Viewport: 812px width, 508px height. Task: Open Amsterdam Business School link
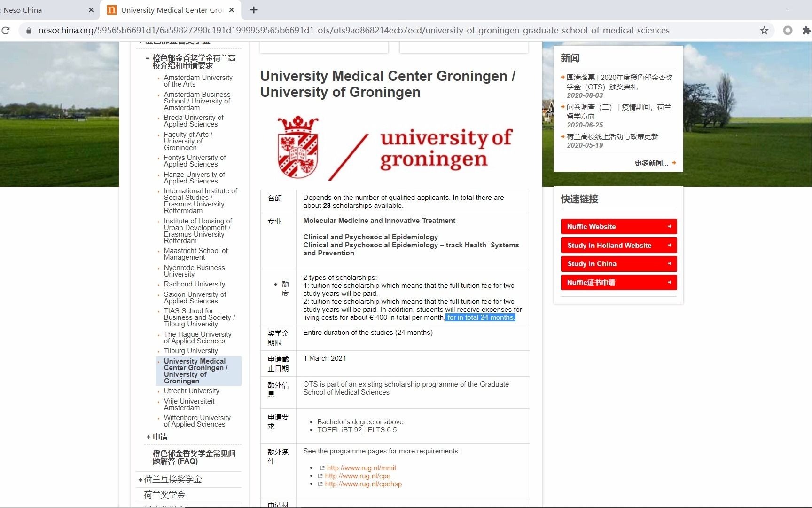coord(197,101)
